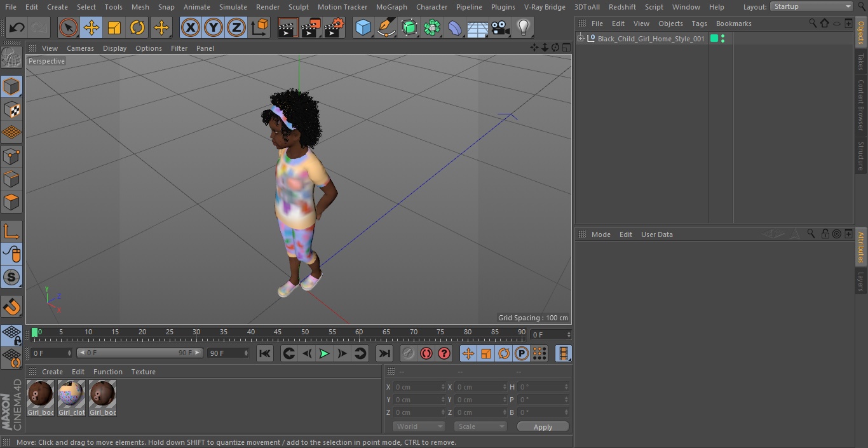Go to start of animation
This screenshot has width=868, height=448.
(x=265, y=353)
